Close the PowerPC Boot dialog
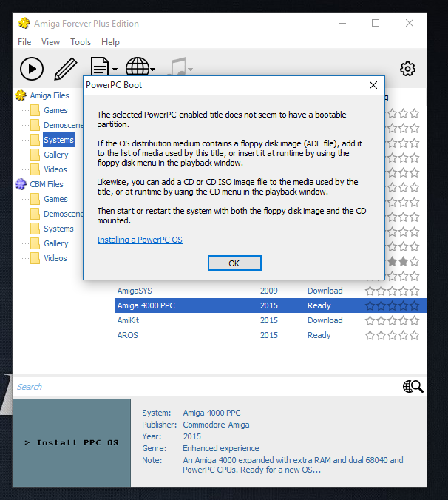This screenshot has width=448, height=500. pos(373,85)
